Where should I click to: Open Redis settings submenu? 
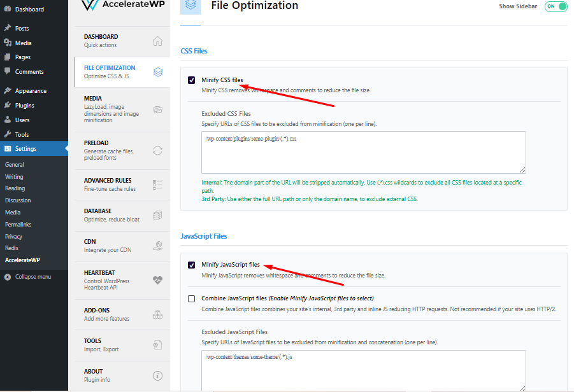(x=11, y=248)
